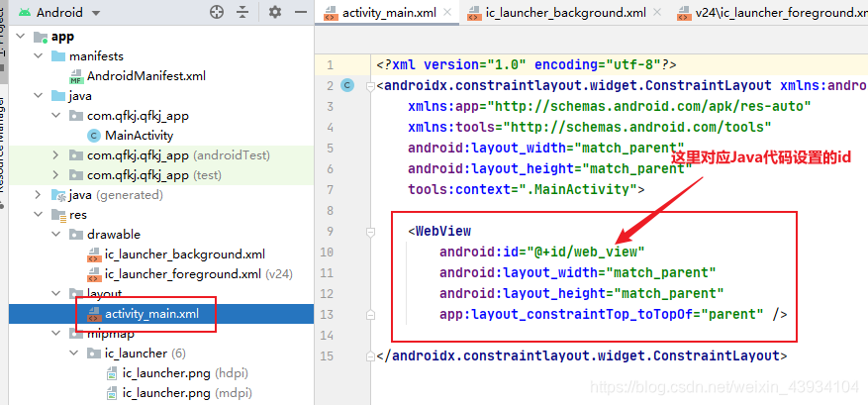Fold the WebView tag at line 9
The width and height of the screenshot is (868, 405).
(x=370, y=231)
